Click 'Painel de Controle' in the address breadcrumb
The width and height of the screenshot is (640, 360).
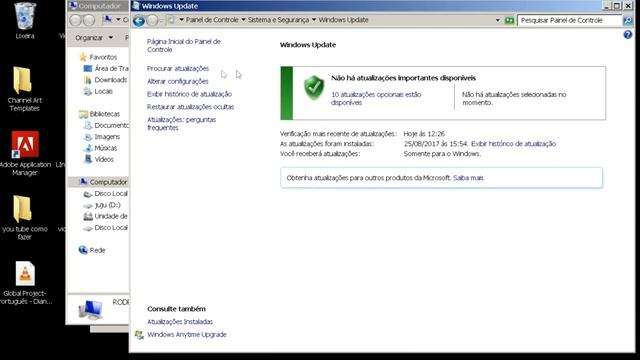coord(212,20)
